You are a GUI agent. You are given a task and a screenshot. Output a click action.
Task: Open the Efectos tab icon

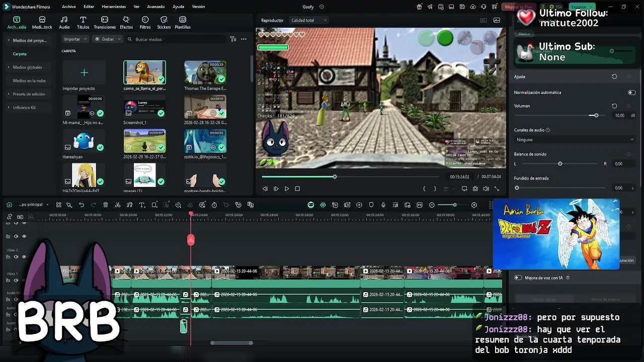126,20
